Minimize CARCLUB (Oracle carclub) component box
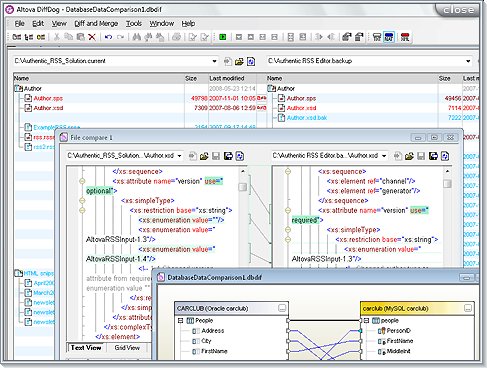Screen dimensions: 487x368 (282, 308)
